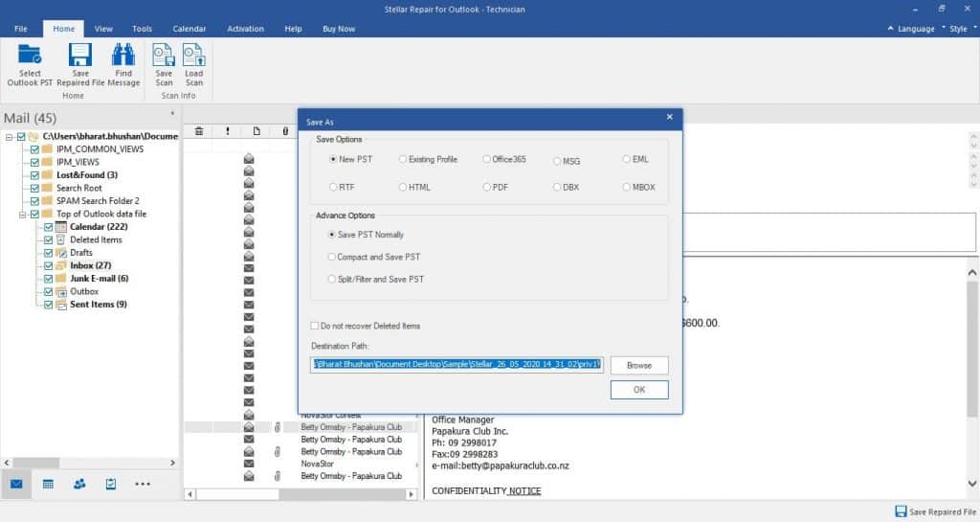This screenshot has height=522, width=980.
Task: Click Outbox folder icon
Action: click(x=60, y=291)
